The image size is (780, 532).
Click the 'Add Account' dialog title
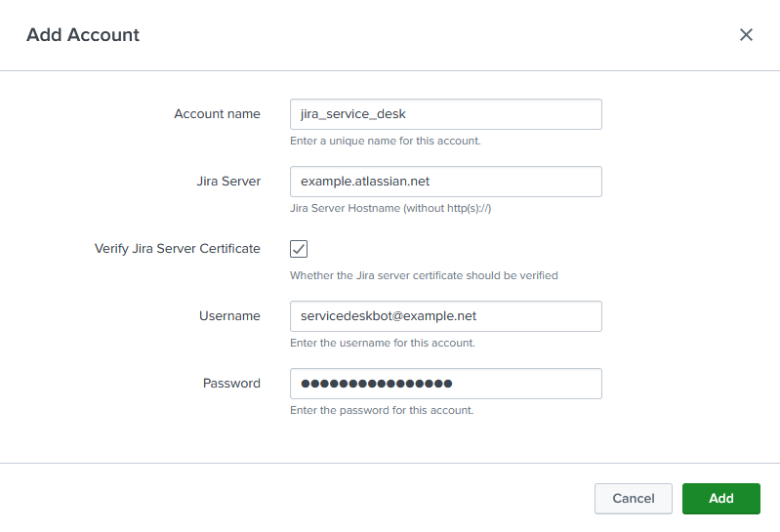click(x=83, y=35)
